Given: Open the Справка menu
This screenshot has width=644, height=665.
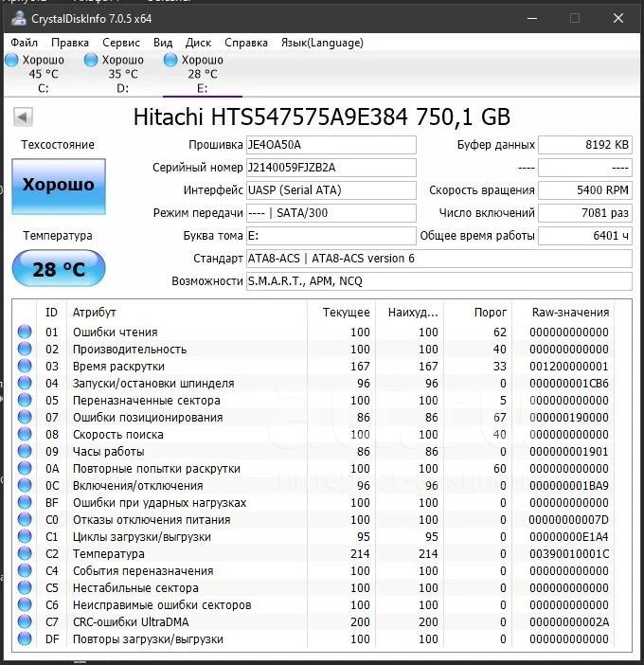Looking at the screenshot, I should click(x=246, y=43).
